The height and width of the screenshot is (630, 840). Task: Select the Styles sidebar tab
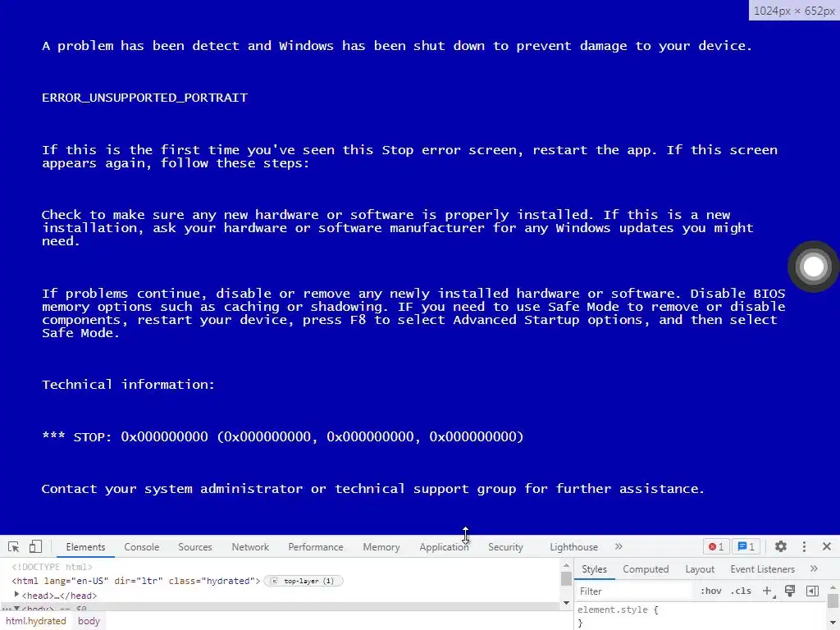pos(594,569)
